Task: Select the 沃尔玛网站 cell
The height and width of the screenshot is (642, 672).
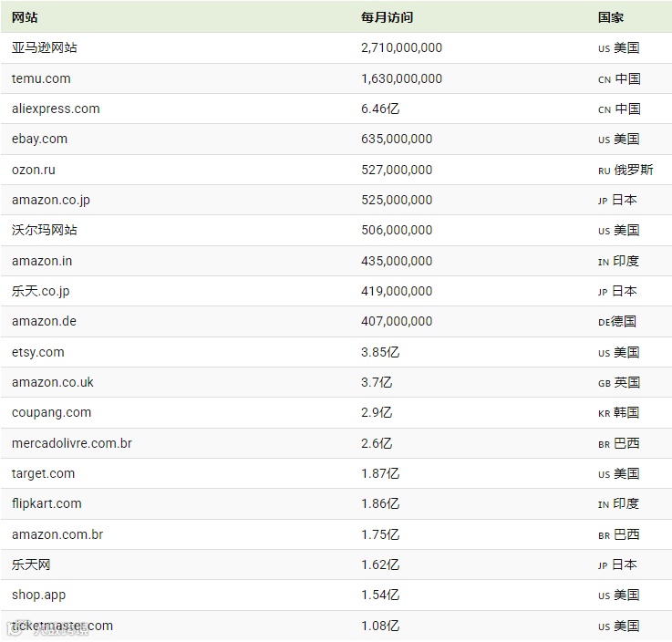Action: 45,230
